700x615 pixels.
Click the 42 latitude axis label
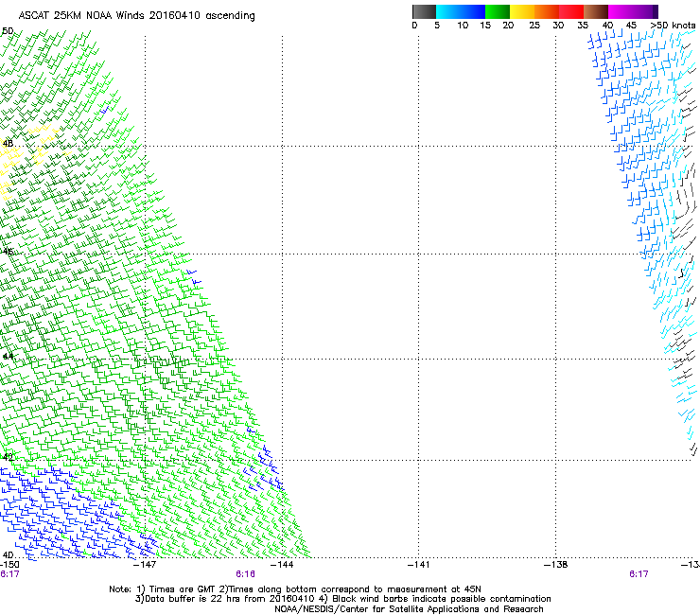point(8,457)
